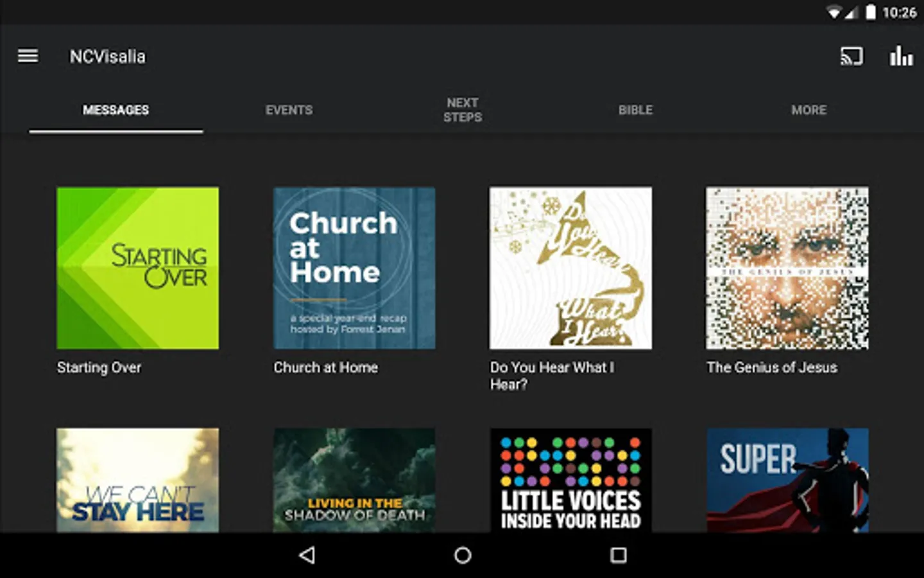Tap the Church at Home caption
924x578 pixels.
(x=326, y=367)
